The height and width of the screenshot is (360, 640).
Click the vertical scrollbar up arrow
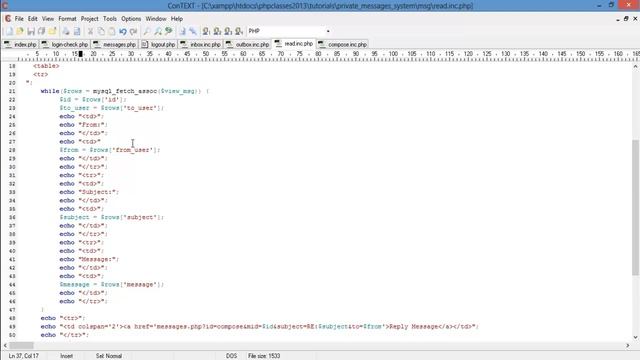coord(636,66)
